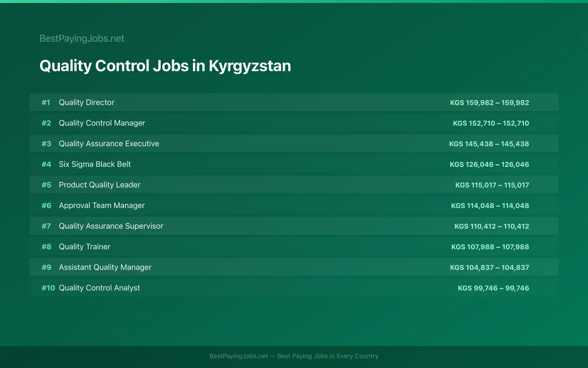Select salary KGS 110,412 – 110,412

coord(491,226)
